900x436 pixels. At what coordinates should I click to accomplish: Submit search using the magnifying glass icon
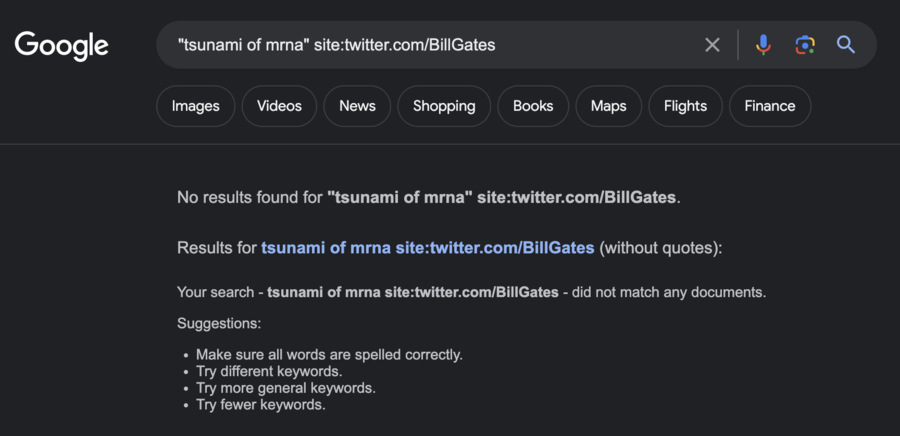pos(846,45)
